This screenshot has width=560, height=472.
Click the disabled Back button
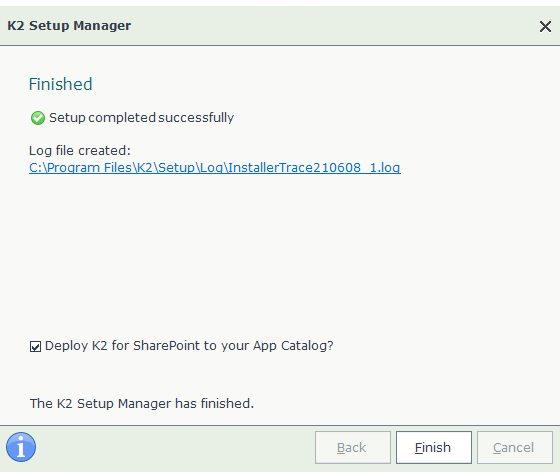[352, 447]
